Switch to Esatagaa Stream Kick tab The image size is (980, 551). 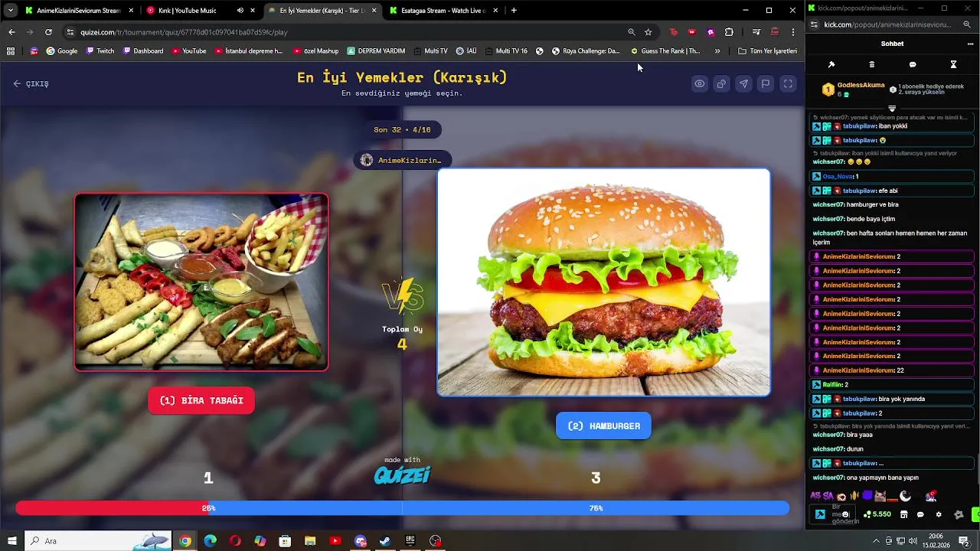click(443, 11)
